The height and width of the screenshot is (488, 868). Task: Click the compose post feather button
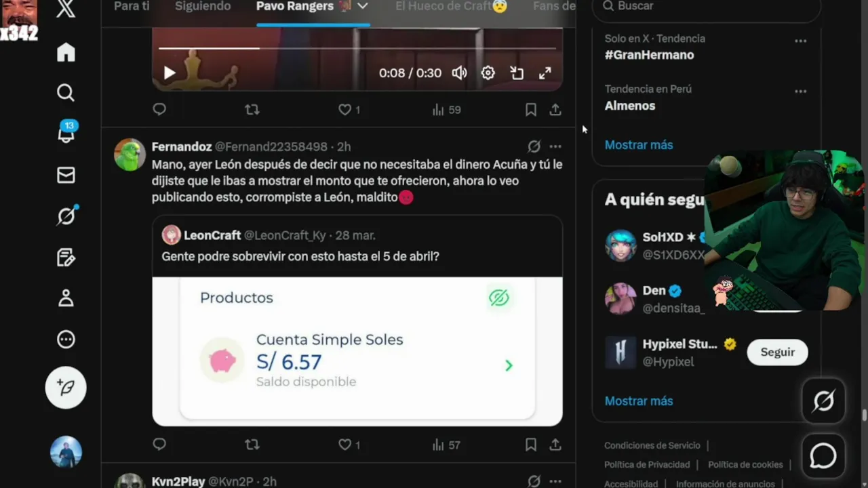(x=66, y=388)
